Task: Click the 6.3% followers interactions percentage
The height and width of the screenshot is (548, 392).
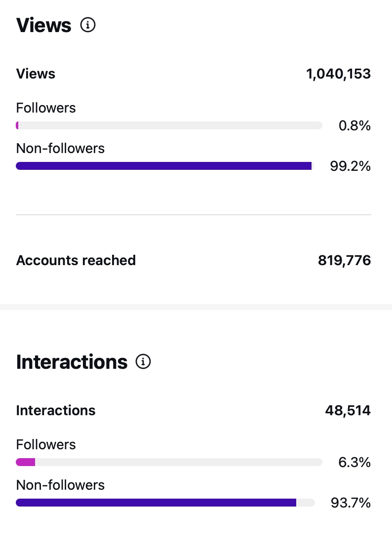Action: 354,463
